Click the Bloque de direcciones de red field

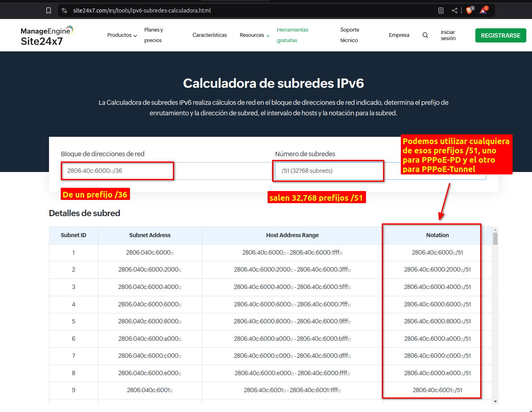tap(117, 171)
